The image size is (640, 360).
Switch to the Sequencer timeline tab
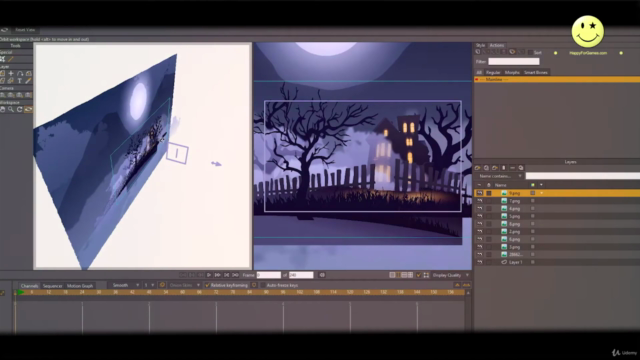[52, 286]
